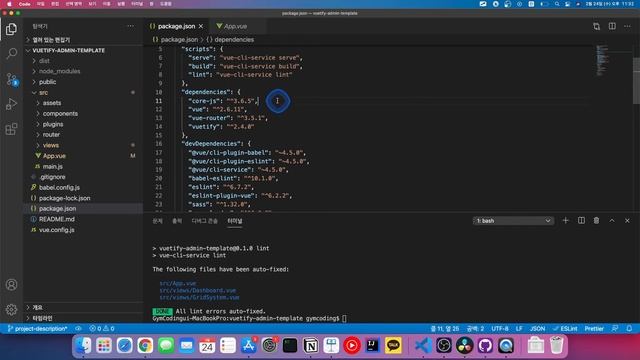This screenshot has width=640, height=360.
Task: Click the editor minimap
Action: [x=602, y=60]
